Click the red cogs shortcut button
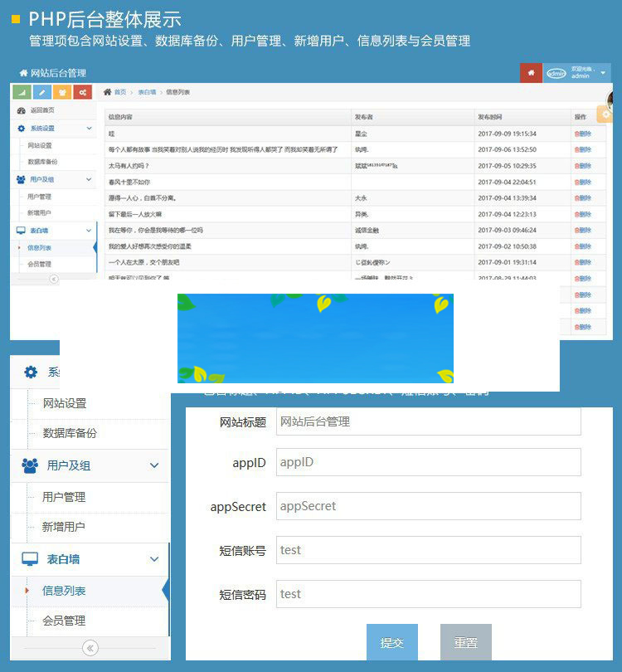 click(83, 92)
